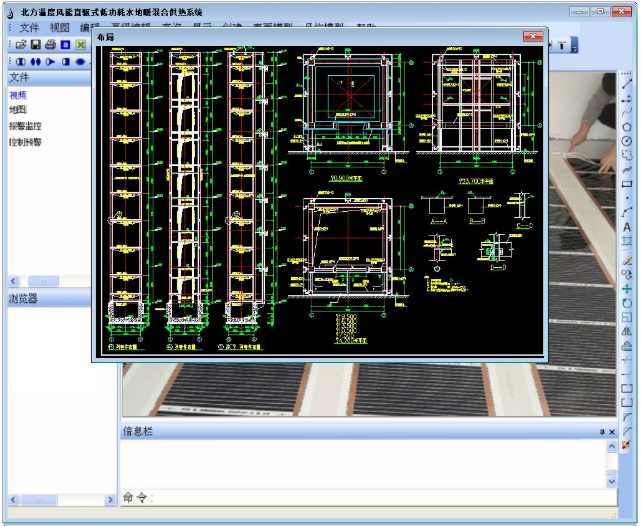Select the Line drawing tool
641x526 pixels.
[x=627, y=85]
